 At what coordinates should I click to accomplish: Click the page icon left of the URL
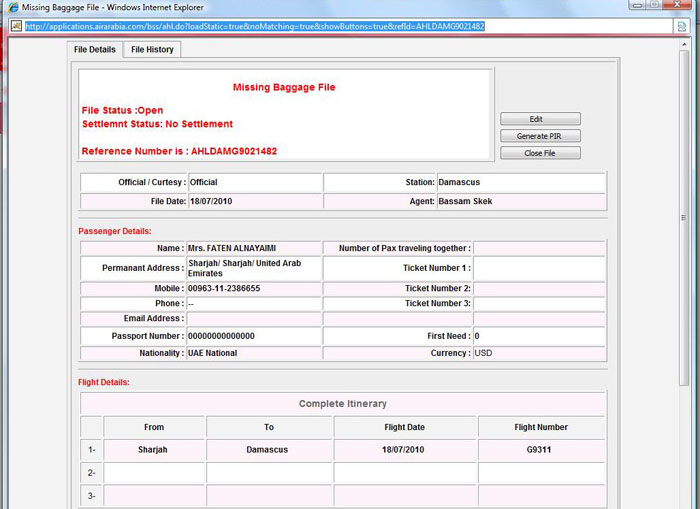[x=16, y=26]
